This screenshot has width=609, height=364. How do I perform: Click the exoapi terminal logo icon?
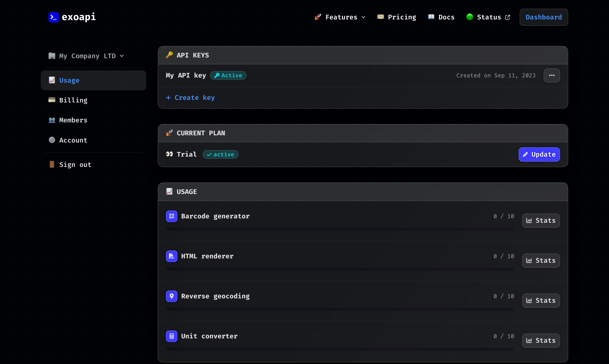53,17
